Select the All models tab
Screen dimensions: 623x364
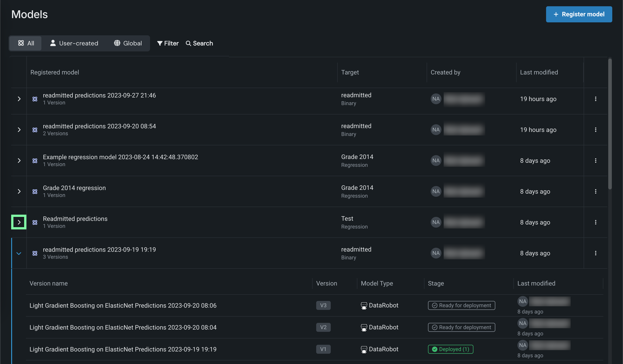tap(26, 43)
